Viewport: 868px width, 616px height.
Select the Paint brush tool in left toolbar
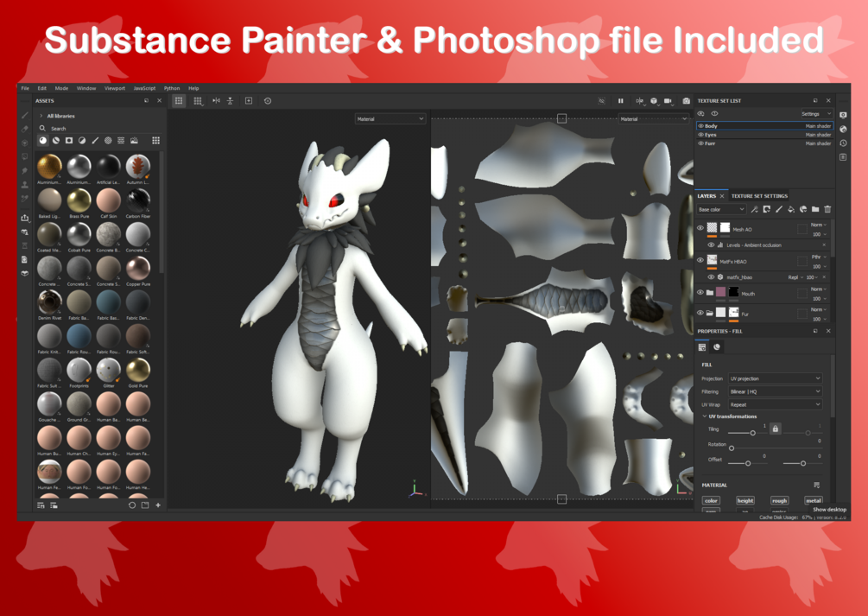(x=25, y=115)
